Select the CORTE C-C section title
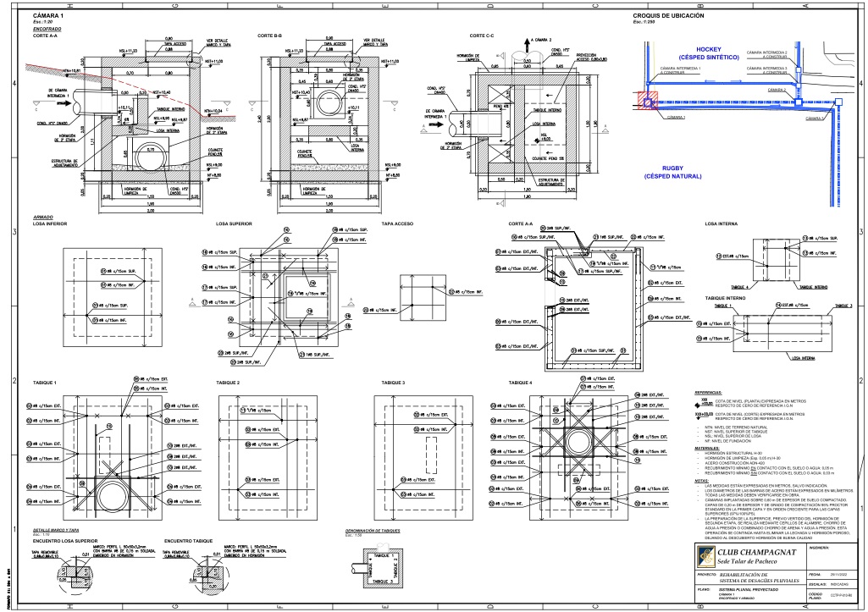The width and height of the screenshot is (868, 612). coord(482,36)
